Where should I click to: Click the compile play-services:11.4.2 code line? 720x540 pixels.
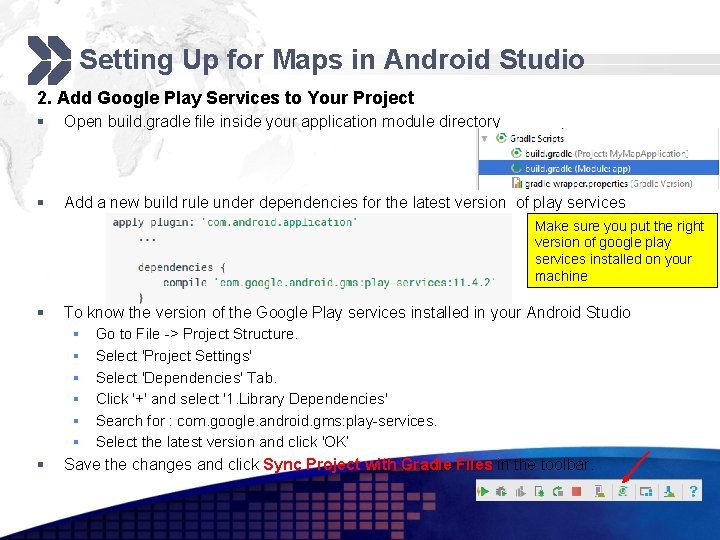tap(328, 282)
